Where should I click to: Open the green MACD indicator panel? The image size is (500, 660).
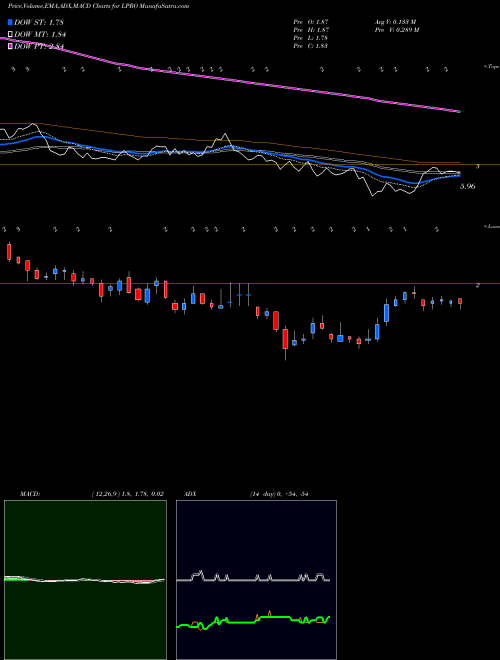point(85,580)
